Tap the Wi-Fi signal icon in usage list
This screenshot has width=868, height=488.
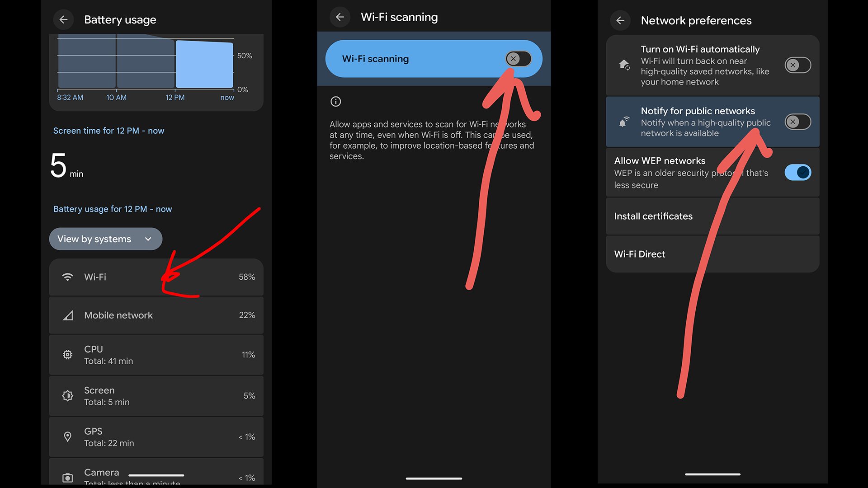click(67, 277)
